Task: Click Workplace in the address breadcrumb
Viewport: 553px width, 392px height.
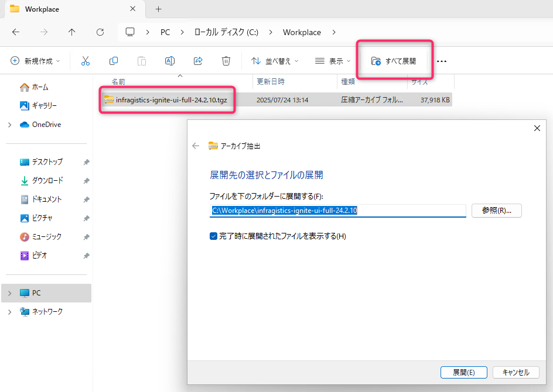Action: (x=302, y=32)
